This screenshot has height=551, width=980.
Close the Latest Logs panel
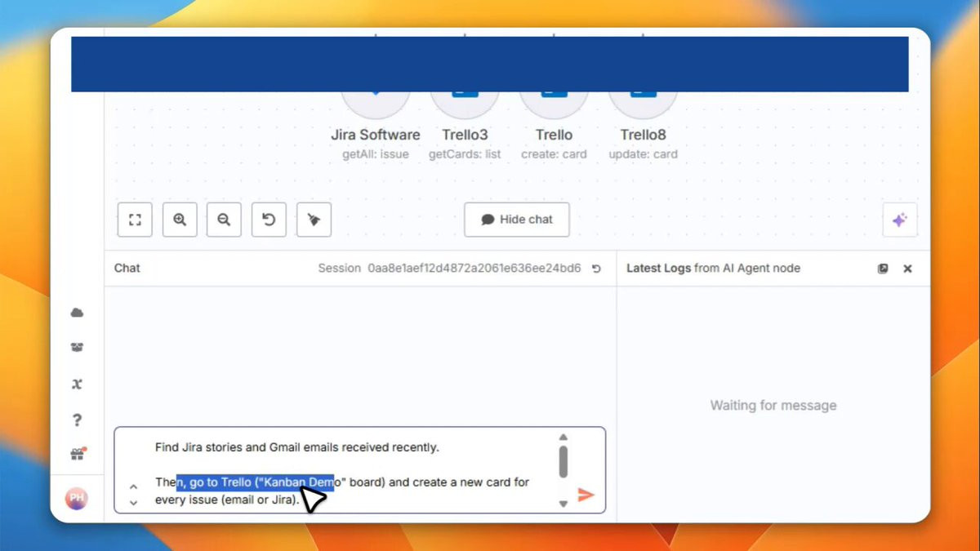coord(907,269)
